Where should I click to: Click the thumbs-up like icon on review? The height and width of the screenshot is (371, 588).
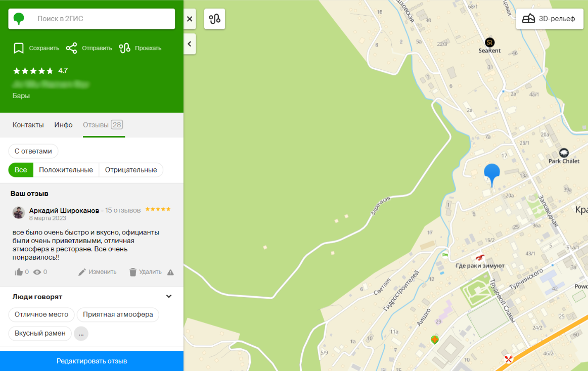coord(19,272)
